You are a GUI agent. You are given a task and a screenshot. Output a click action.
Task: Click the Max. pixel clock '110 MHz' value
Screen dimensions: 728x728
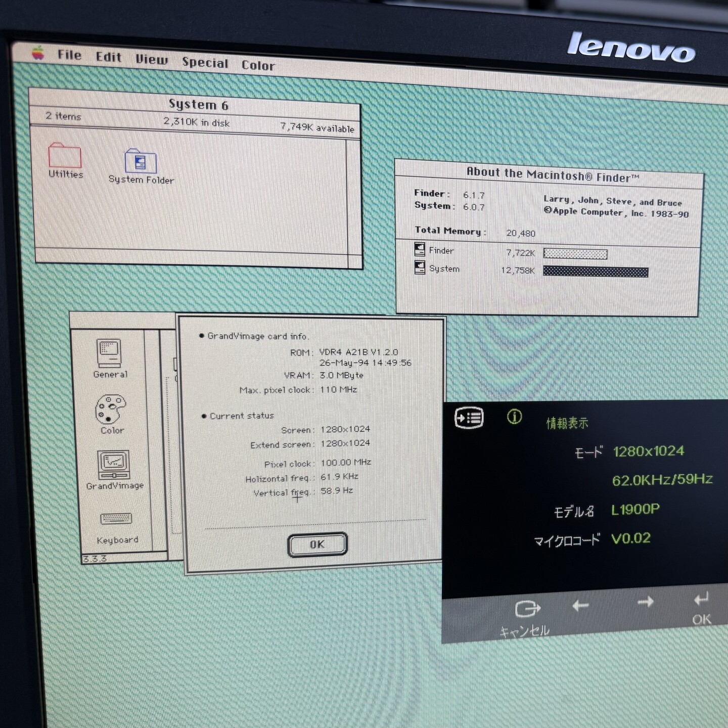pos(338,389)
